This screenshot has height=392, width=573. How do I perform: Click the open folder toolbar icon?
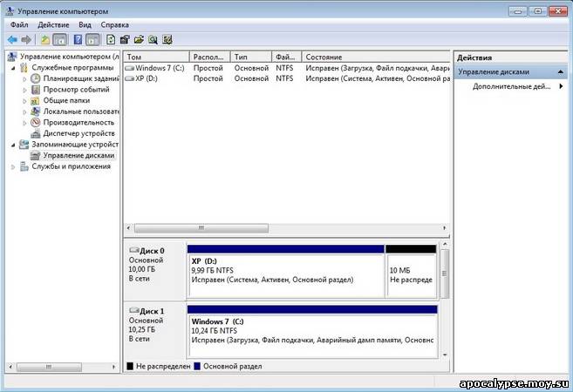tap(139, 40)
